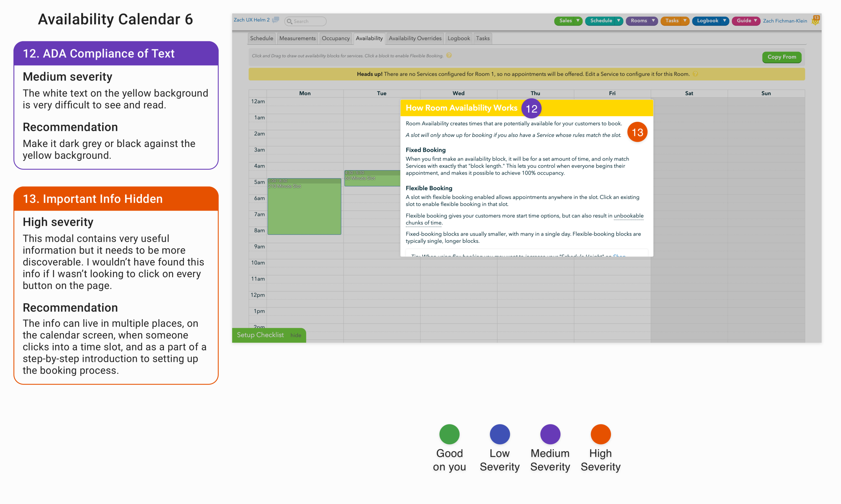Viewport: 841px width, 504px height.
Task: Click the chat bubbles icon beside Zach UX Helm 2
Action: [276, 20]
